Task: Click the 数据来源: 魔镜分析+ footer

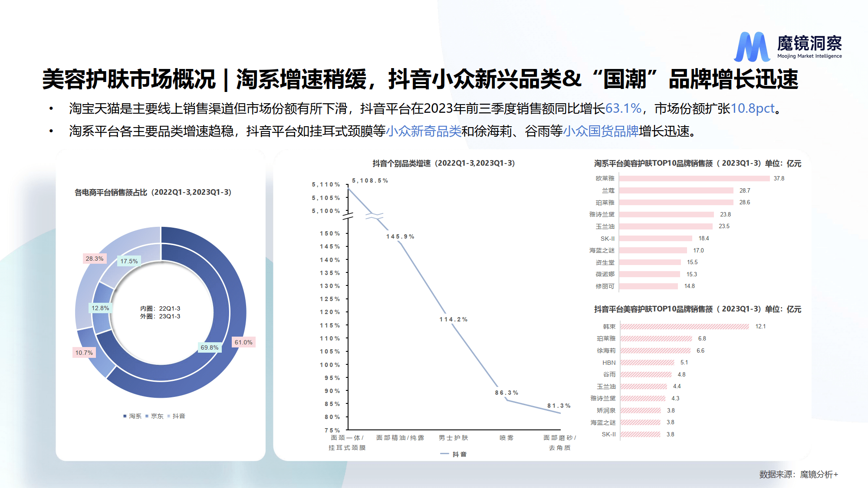Action: pos(799,474)
